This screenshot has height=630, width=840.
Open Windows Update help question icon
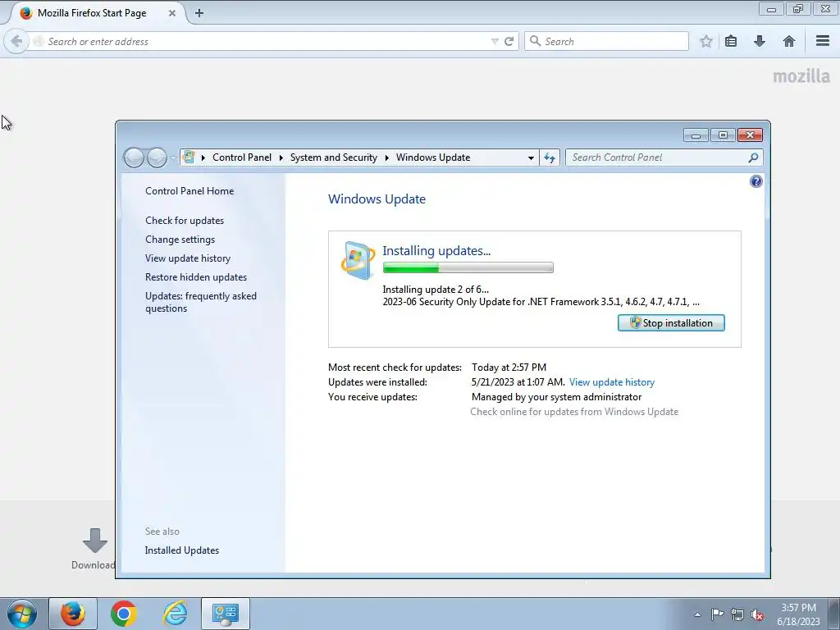(x=756, y=181)
